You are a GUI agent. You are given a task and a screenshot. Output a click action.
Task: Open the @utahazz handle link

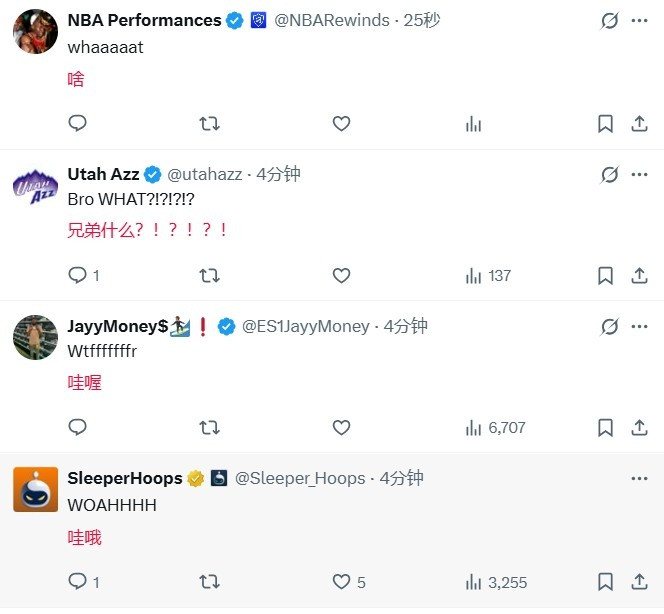(x=197, y=174)
